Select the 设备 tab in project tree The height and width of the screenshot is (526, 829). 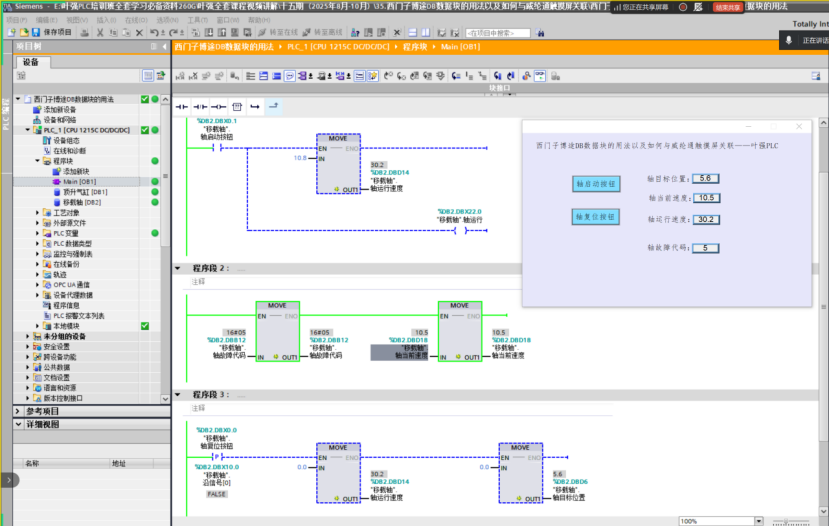31,62
